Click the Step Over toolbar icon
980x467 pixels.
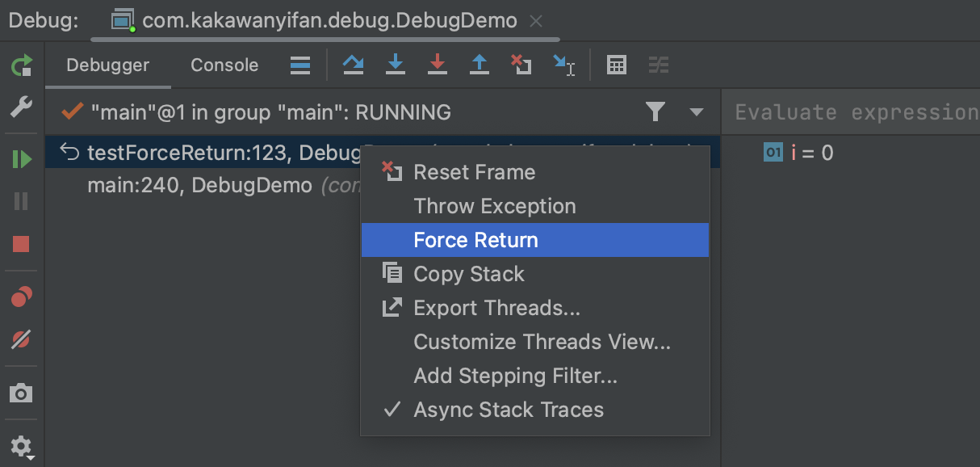point(353,65)
